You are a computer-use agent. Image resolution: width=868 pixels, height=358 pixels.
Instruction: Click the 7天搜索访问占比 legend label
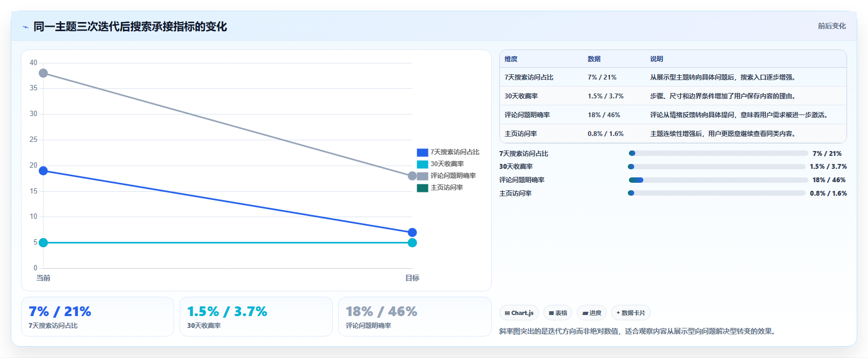point(455,152)
